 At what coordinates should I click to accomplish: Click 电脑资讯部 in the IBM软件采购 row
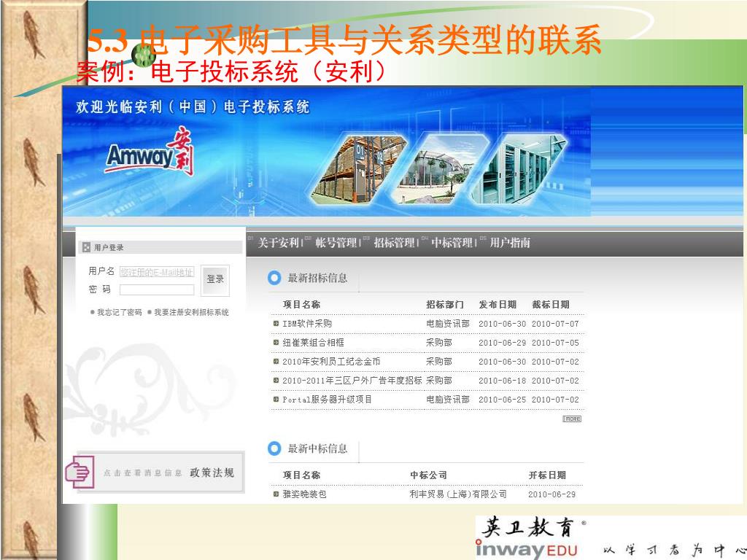point(448,324)
